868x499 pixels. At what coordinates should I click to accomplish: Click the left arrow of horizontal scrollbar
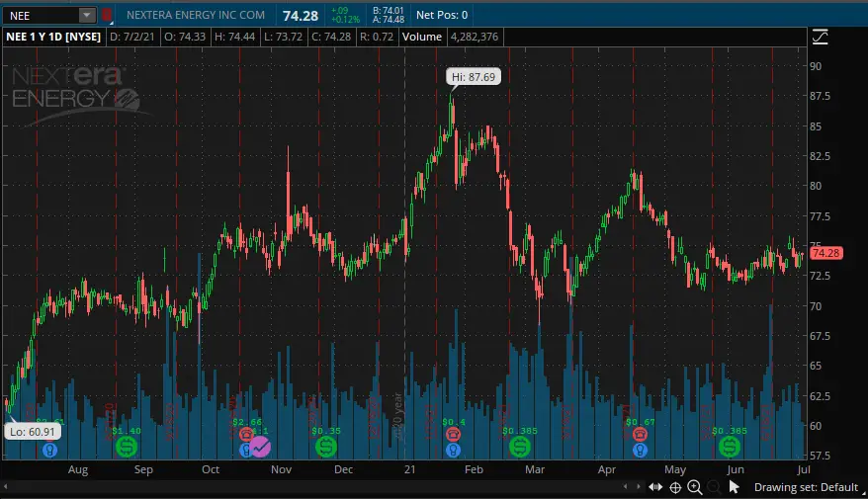pyautogui.click(x=6, y=487)
